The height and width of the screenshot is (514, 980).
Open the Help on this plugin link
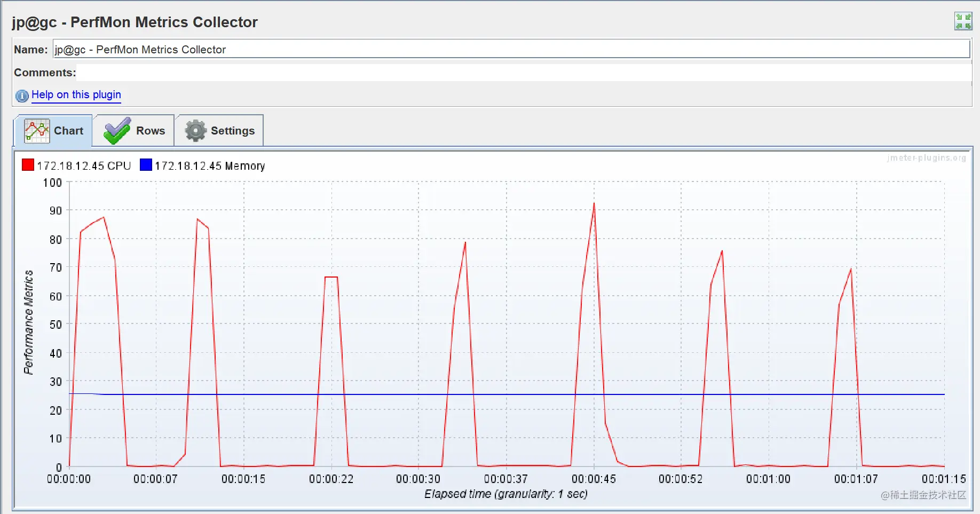click(76, 94)
